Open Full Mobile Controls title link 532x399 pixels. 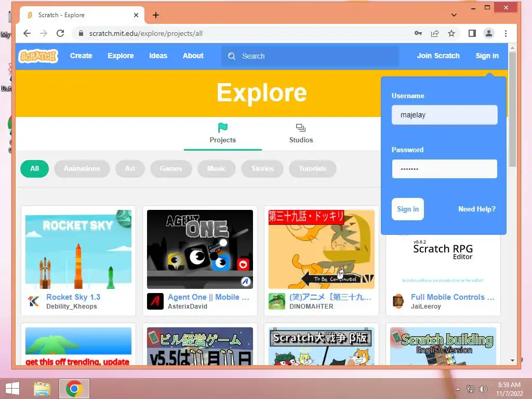(x=453, y=297)
